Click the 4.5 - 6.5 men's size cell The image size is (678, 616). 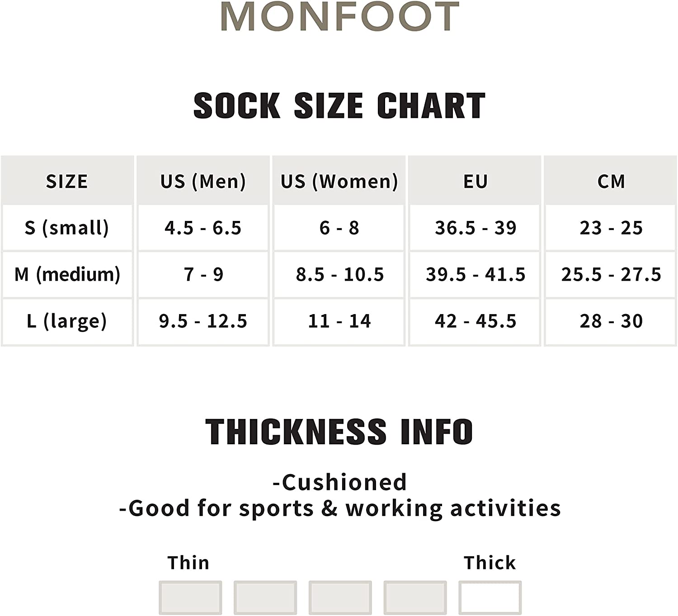click(203, 228)
